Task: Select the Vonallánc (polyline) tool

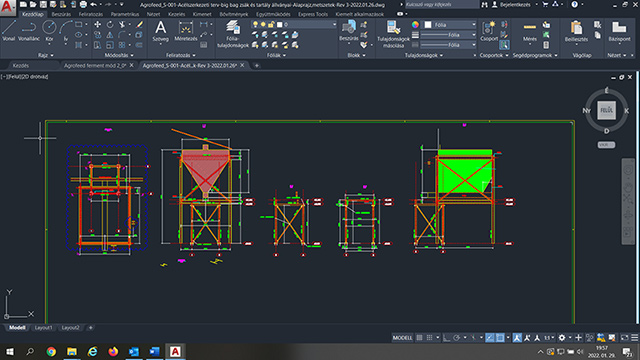Action: [29, 31]
